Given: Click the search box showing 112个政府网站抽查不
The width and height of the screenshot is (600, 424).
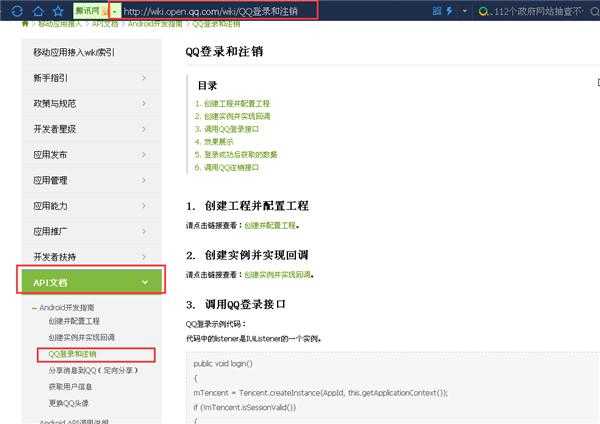Looking at the screenshot, I should [538, 11].
